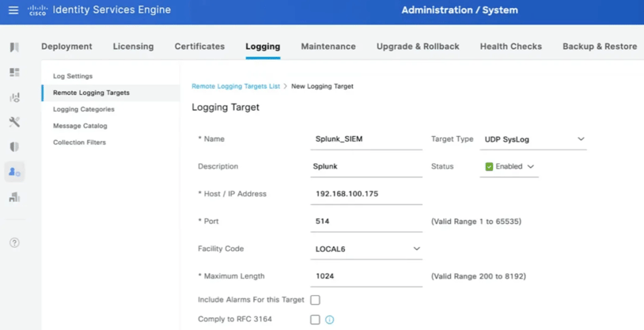Screen dimensions: 644x330
Task: Open the Operations tools sidebar icon
Action: [x=14, y=122]
